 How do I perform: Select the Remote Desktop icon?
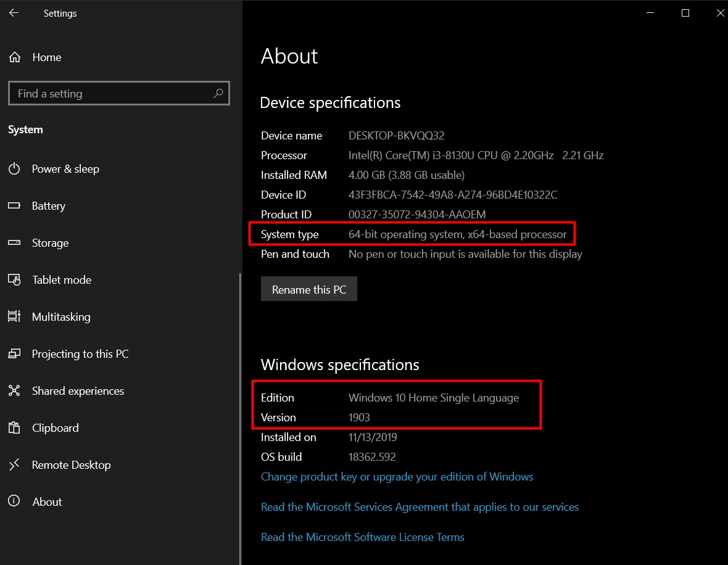[14, 464]
